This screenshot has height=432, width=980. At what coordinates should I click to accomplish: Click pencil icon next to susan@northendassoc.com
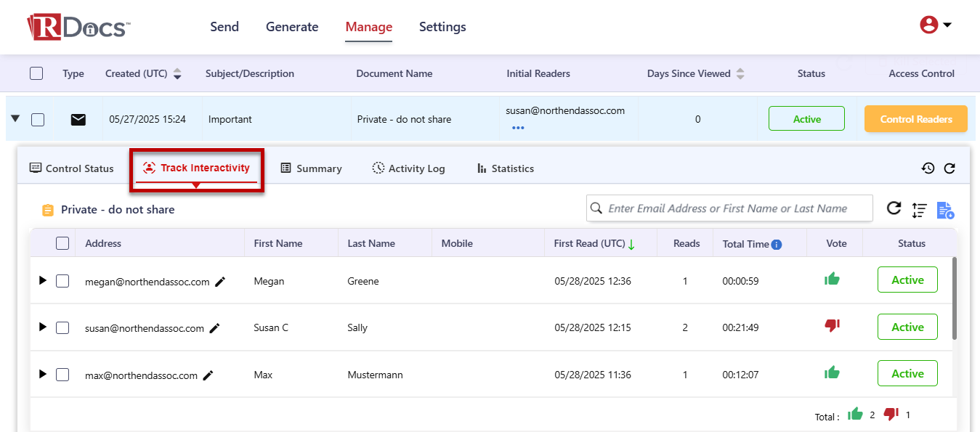(214, 328)
